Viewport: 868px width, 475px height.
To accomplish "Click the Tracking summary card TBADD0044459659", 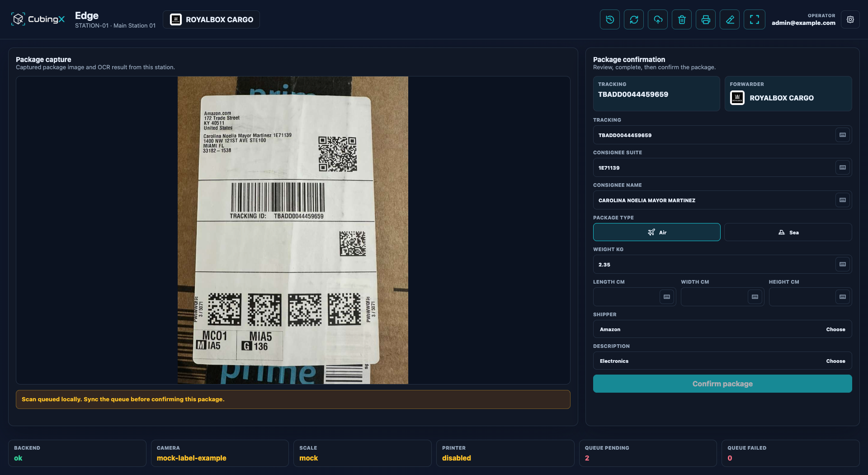I will pyautogui.click(x=656, y=94).
